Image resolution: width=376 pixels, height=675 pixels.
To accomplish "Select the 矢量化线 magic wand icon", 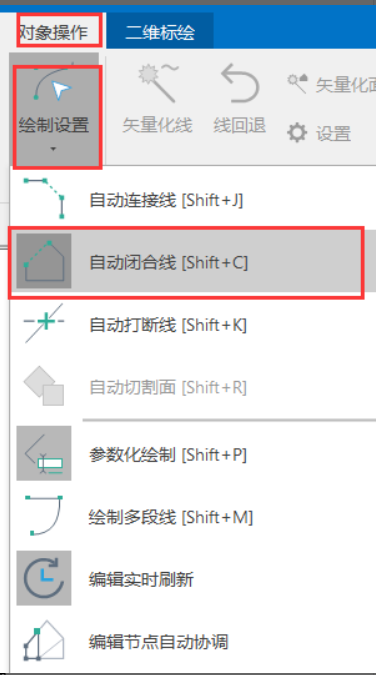I will coord(157,82).
